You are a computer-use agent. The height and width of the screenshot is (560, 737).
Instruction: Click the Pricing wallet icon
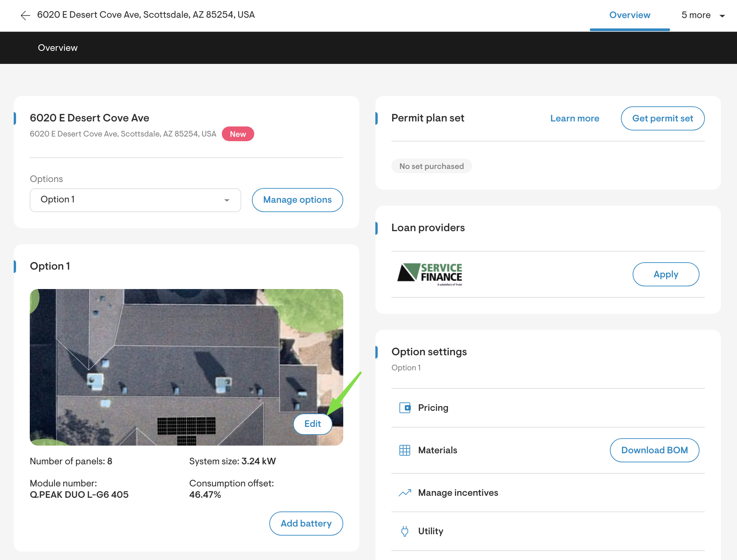tap(405, 408)
